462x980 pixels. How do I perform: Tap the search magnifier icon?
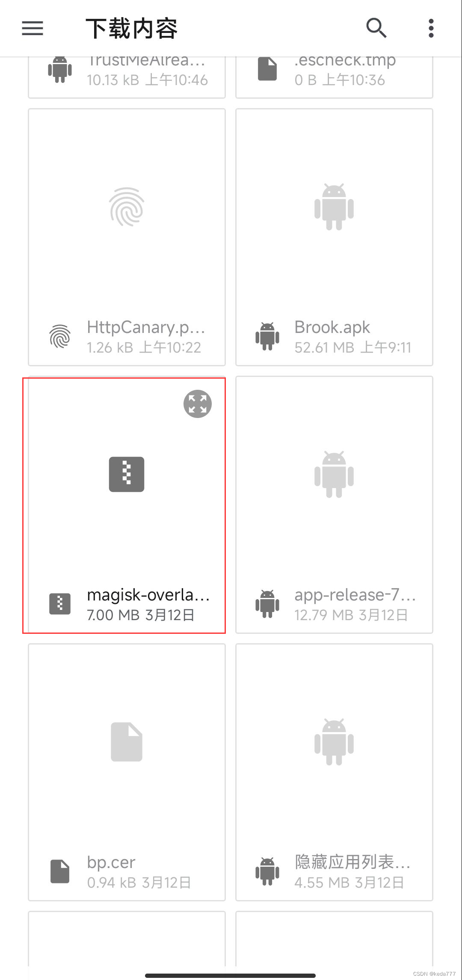[376, 28]
